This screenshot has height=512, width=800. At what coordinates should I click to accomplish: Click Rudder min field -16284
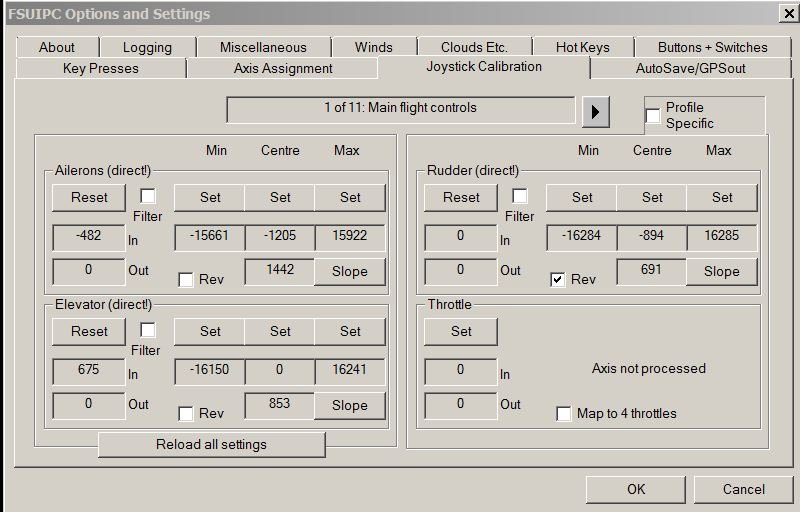pos(582,237)
